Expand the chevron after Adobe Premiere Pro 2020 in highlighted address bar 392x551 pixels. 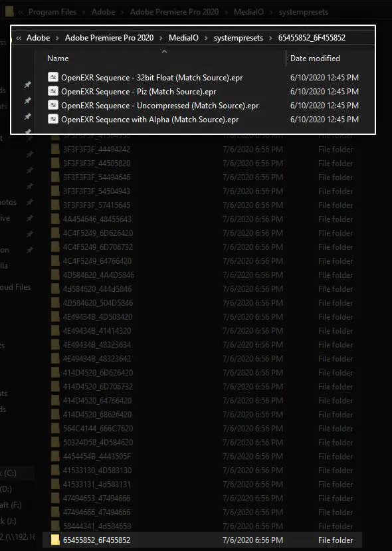point(161,38)
